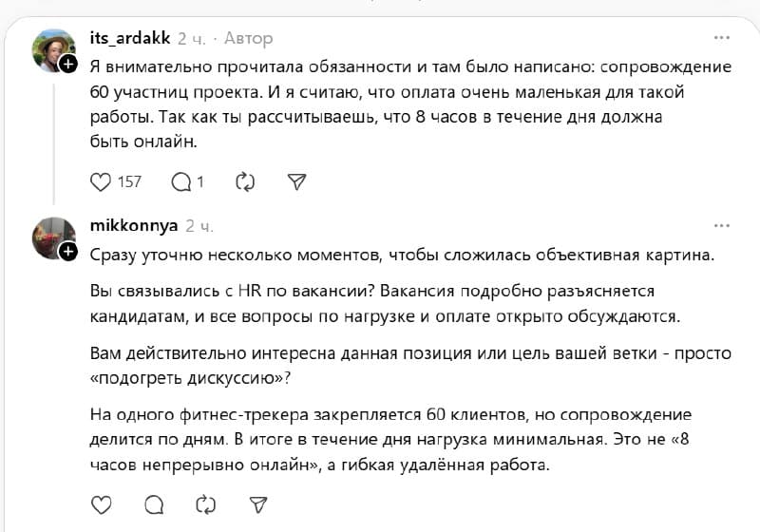Screen dimensions: 760x532
Task: Open more options for mikkonnya's comment
Action: coord(722,226)
